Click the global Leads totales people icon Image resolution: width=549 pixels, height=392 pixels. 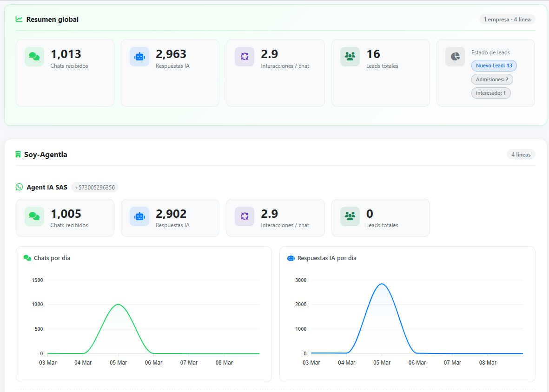pos(350,56)
